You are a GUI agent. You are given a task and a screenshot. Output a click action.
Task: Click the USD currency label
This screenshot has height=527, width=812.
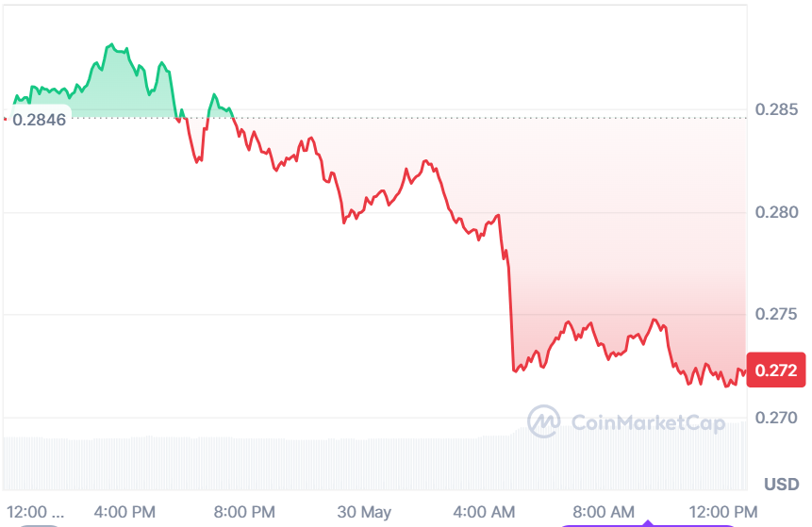coord(781,485)
